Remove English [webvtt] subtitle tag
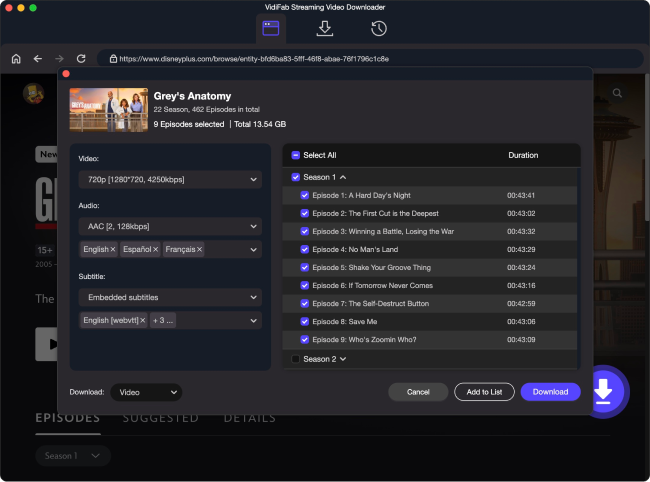Viewport: 650px width, 482px height. coord(143,320)
